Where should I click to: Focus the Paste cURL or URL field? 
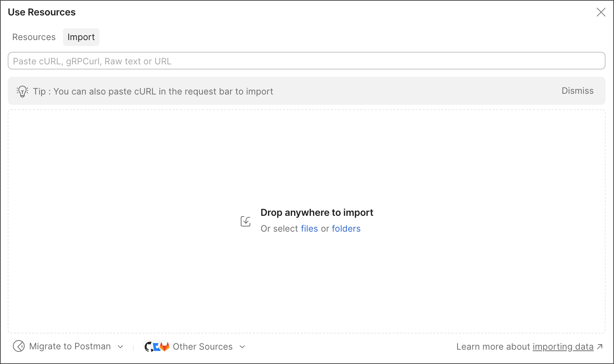[x=307, y=61]
